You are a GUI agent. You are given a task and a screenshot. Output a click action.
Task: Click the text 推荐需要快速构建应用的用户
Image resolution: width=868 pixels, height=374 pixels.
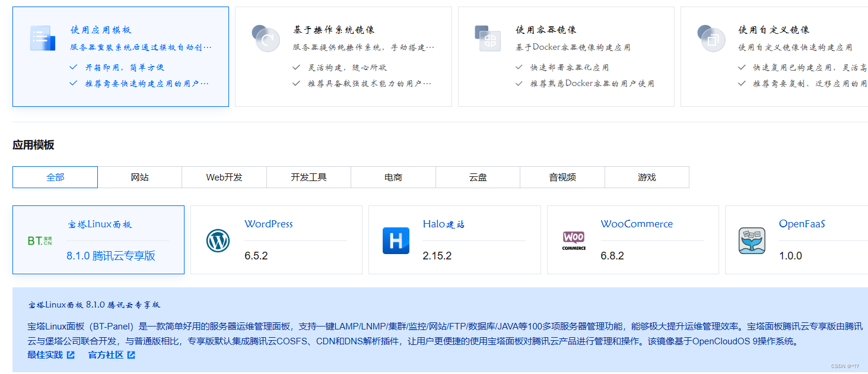click(x=147, y=84)
